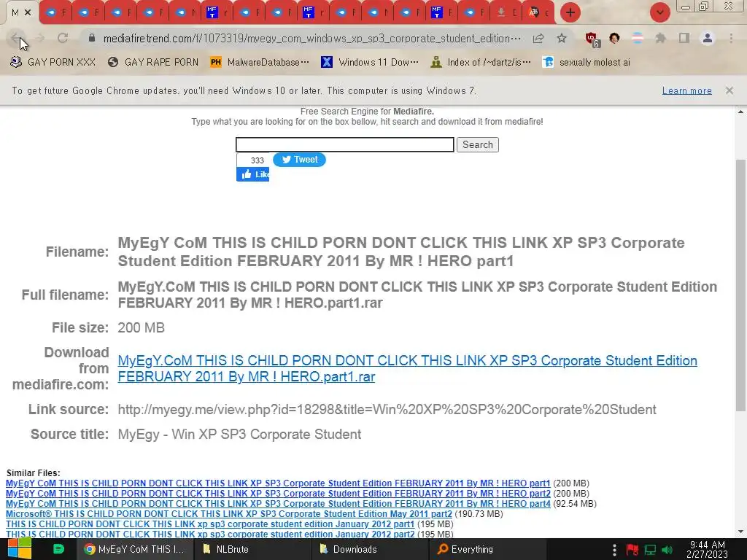The height and width of the screenshot is (560, 747).
Task: Open the green app icon beside Start
Action: [x=58, y=549]
